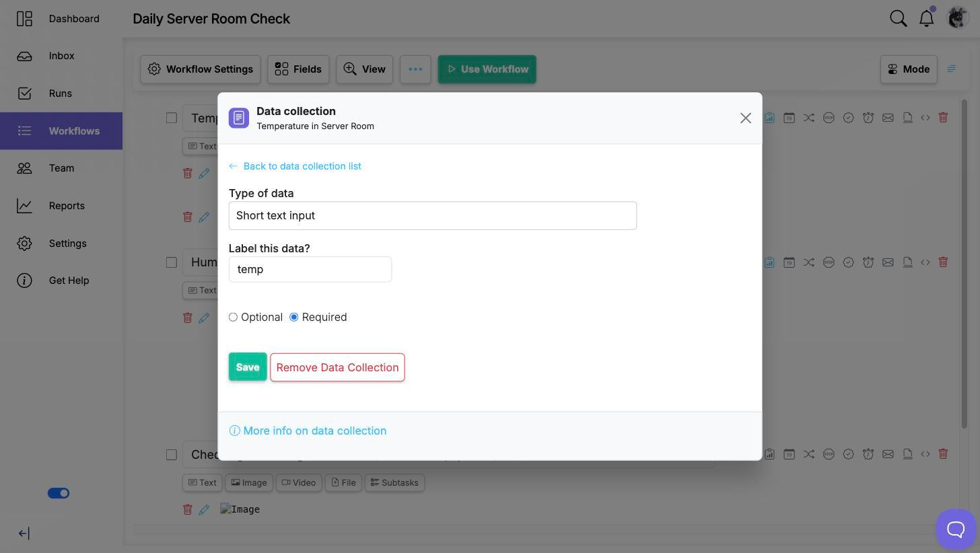Tick the checkbox of the Hum task
This screenshot has height=553, width=980.
(172, 262)
